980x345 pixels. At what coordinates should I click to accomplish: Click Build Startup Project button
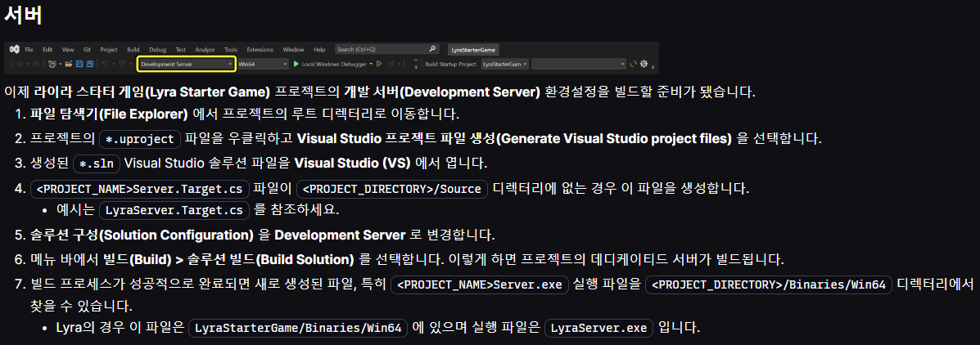450,65
